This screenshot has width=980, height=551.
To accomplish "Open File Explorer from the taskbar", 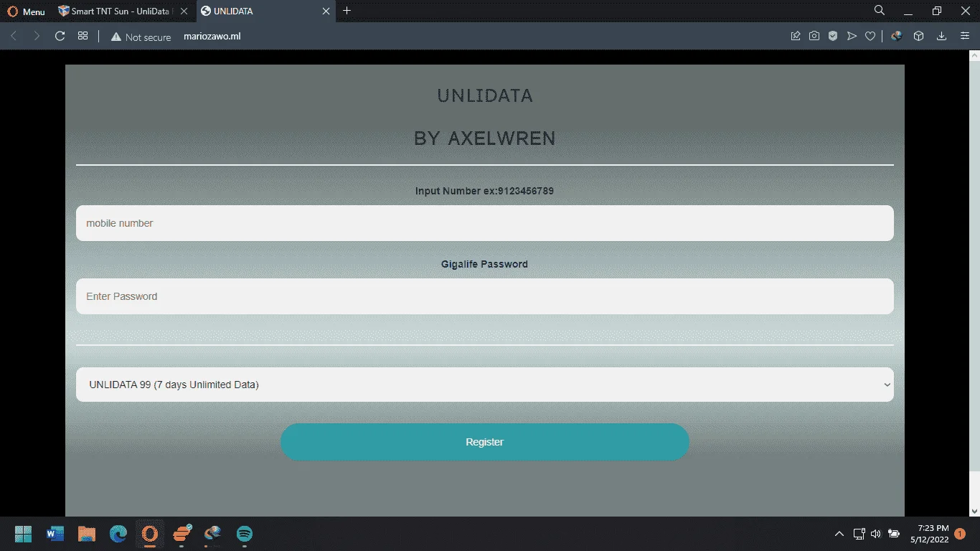I will (x=87, y=534).
